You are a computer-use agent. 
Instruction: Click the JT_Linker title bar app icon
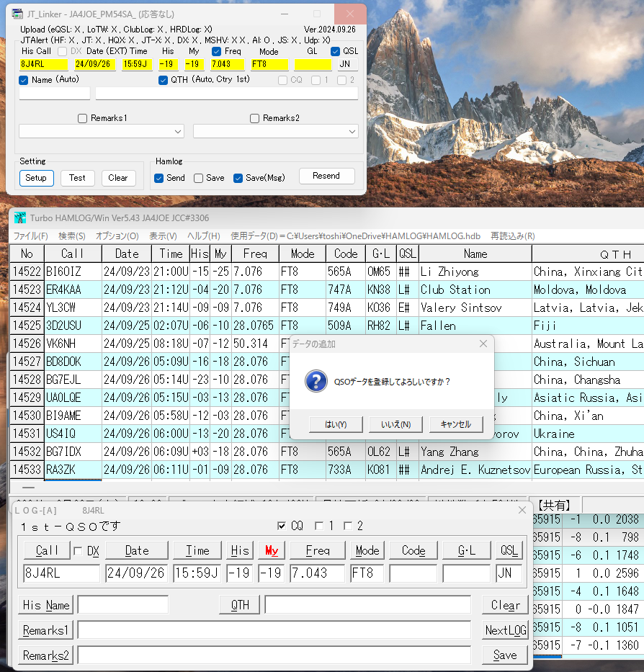[x=17, y=14]
